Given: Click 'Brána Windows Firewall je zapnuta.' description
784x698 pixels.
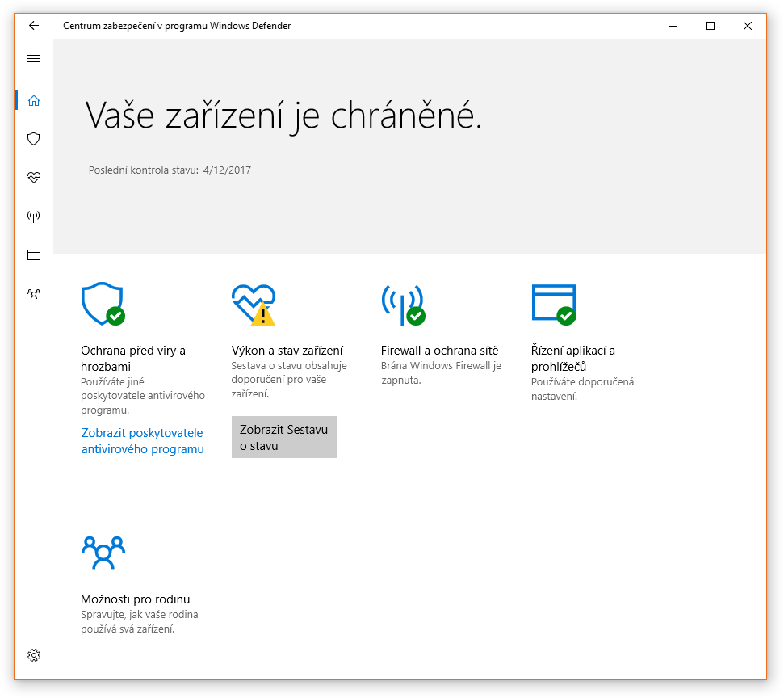Looking at the screenshot, I should 441,372.
